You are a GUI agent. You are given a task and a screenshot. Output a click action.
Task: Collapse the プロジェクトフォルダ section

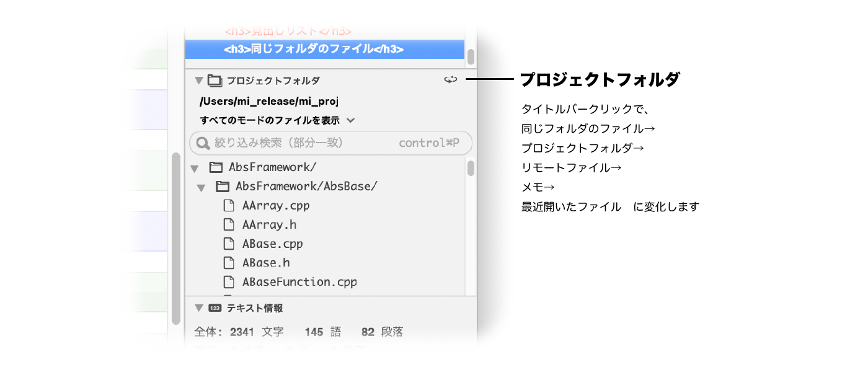(199, 80)
